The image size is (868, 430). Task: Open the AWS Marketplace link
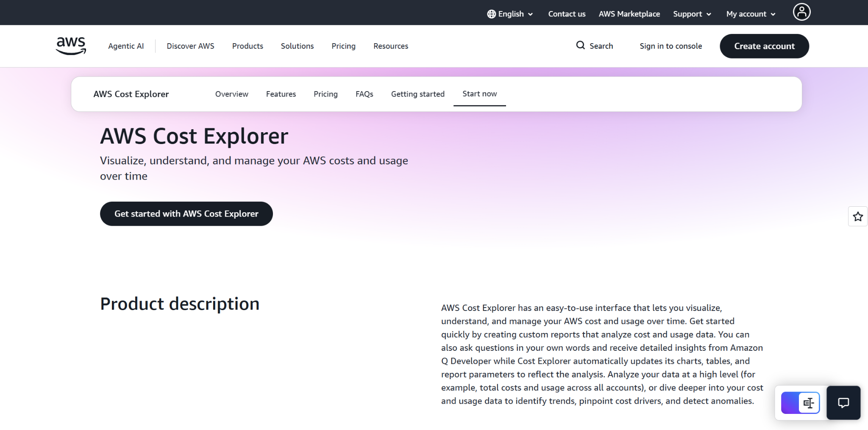629,14
